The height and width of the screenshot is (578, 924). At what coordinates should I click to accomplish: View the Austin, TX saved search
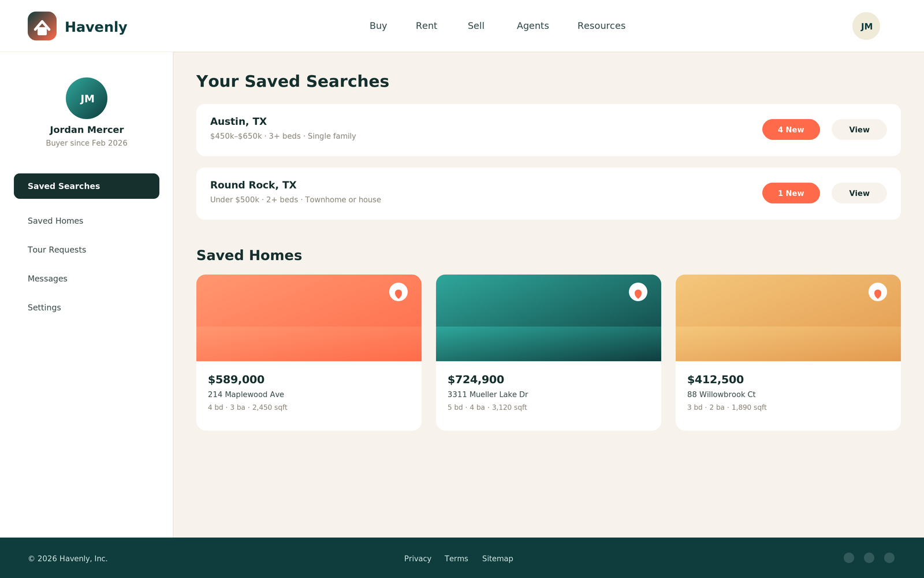pos(859,129)
